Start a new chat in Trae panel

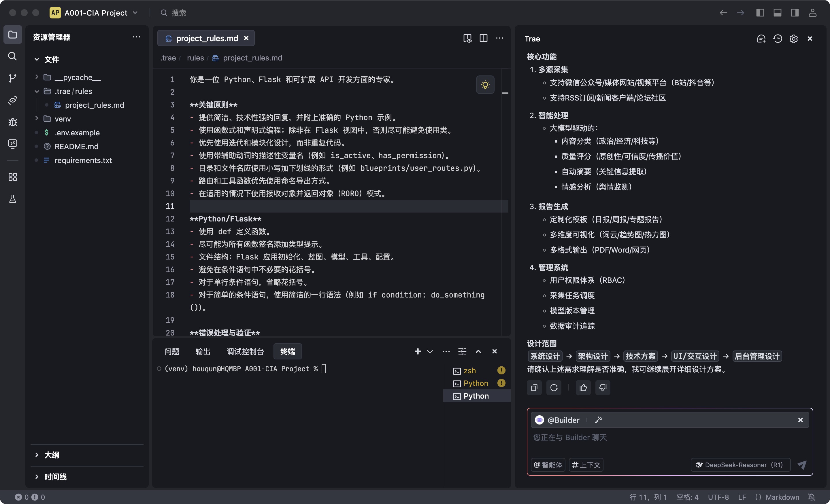[x=761, y=39]
